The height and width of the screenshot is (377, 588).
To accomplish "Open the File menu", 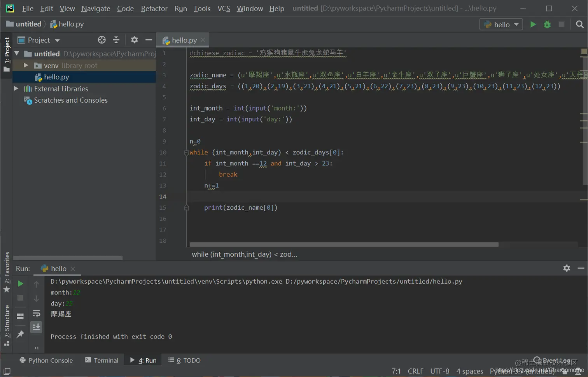I will [x=28, y=8].
